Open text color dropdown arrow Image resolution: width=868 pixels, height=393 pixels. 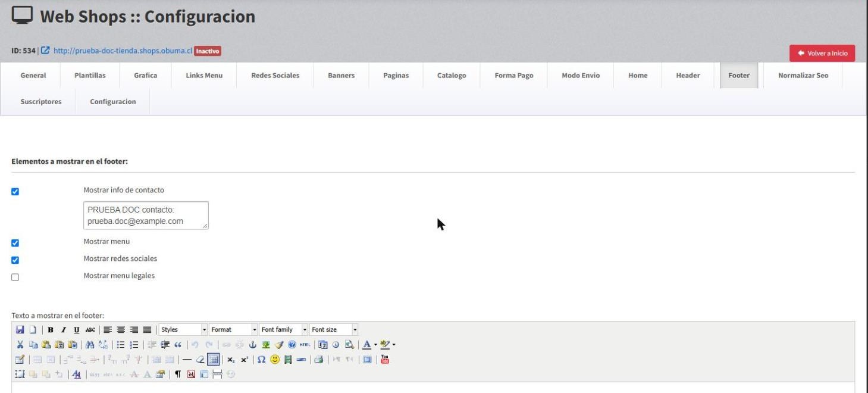[x=375, y=344]
